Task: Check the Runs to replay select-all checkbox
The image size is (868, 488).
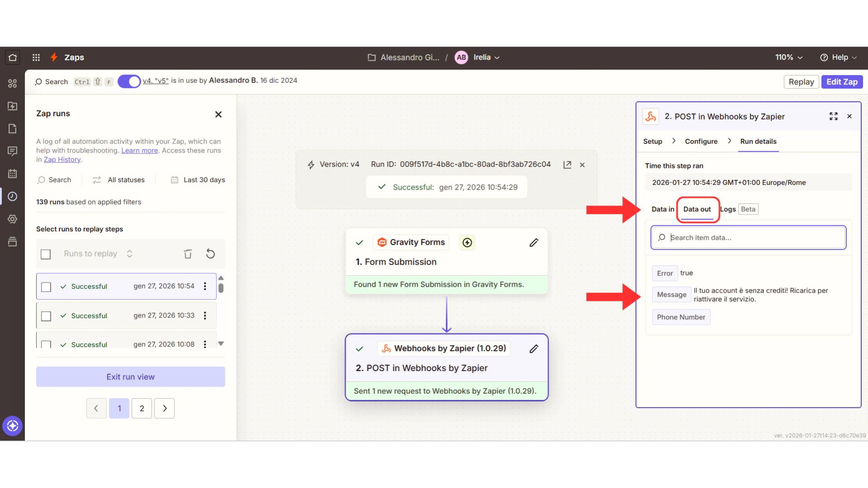Action: [x=46, y=254]
